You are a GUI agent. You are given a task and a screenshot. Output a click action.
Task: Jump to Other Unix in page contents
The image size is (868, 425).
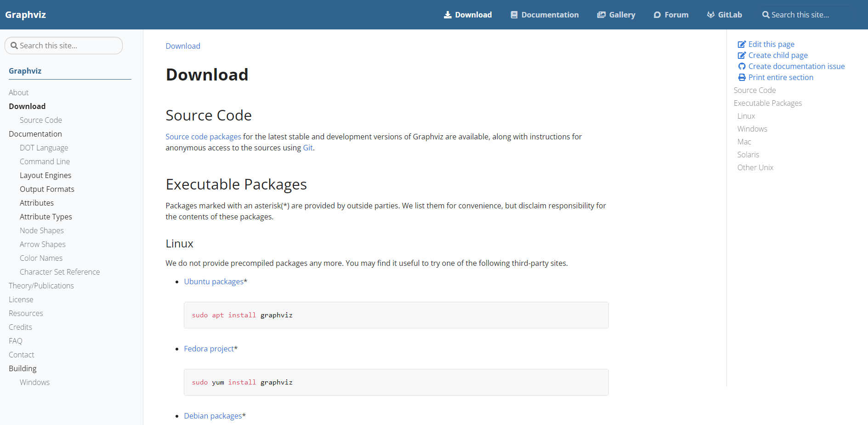click(755, 167)
